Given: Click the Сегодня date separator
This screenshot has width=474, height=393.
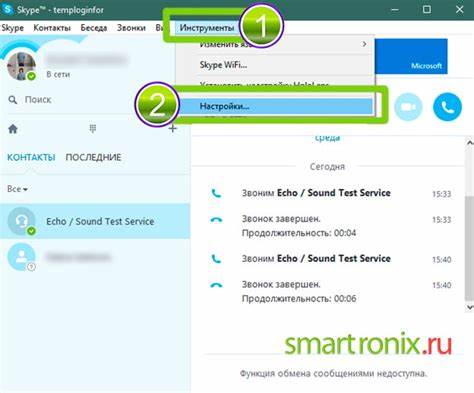Looking at the screenshot, I should 327,166.
